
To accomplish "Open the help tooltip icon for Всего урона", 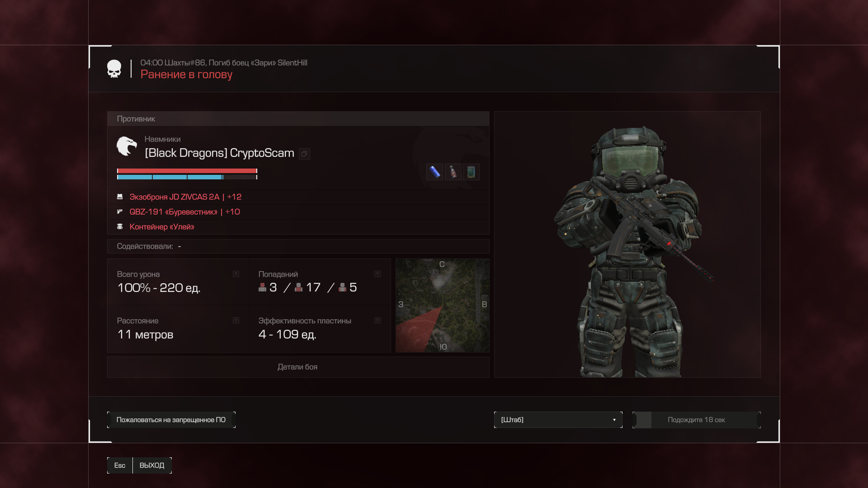I will (x=236, y=274).
